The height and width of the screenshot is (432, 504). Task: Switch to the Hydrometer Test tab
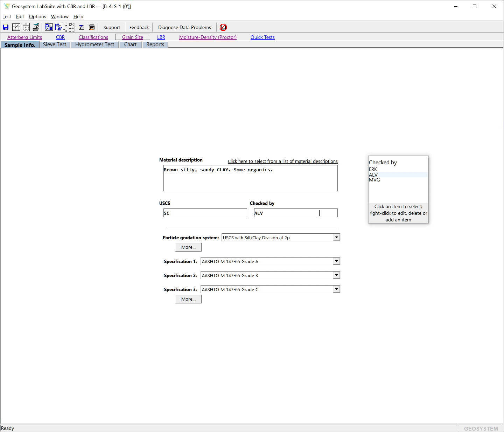tap(94, 44)
